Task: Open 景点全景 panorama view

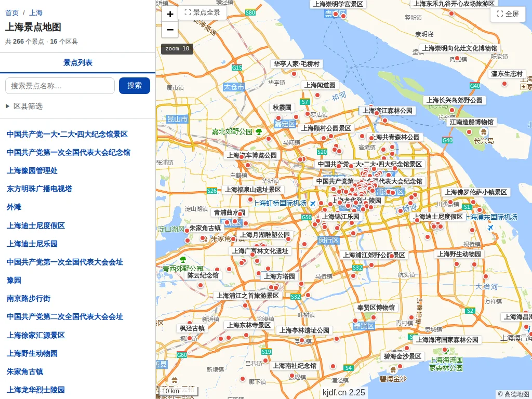Action: 202,12
